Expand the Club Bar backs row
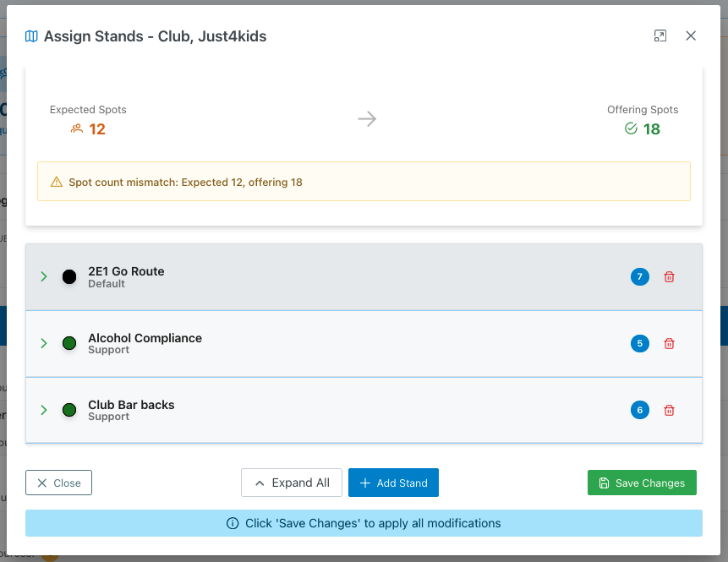The image size is (728, 562). (x=44, y=411)
